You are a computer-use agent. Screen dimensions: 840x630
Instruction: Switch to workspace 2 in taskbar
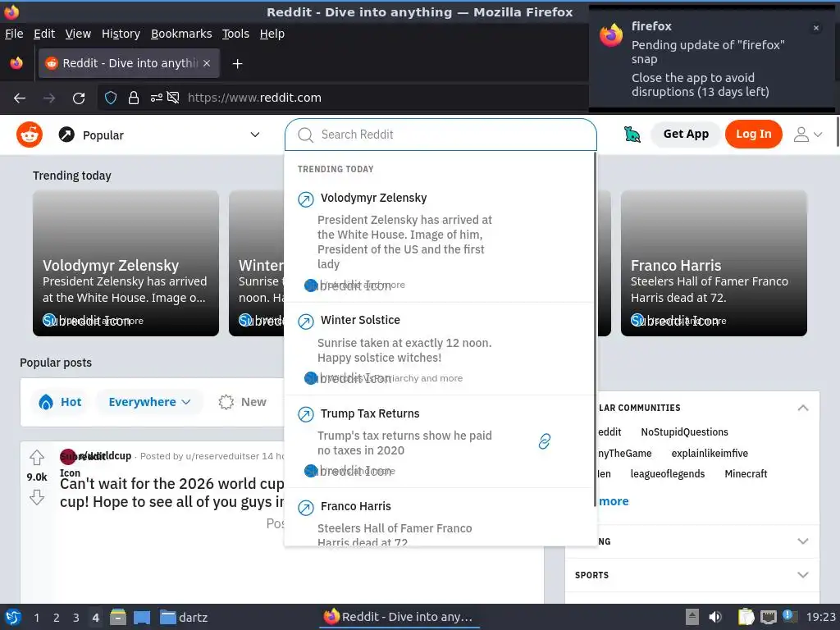[x=57, y=618]
